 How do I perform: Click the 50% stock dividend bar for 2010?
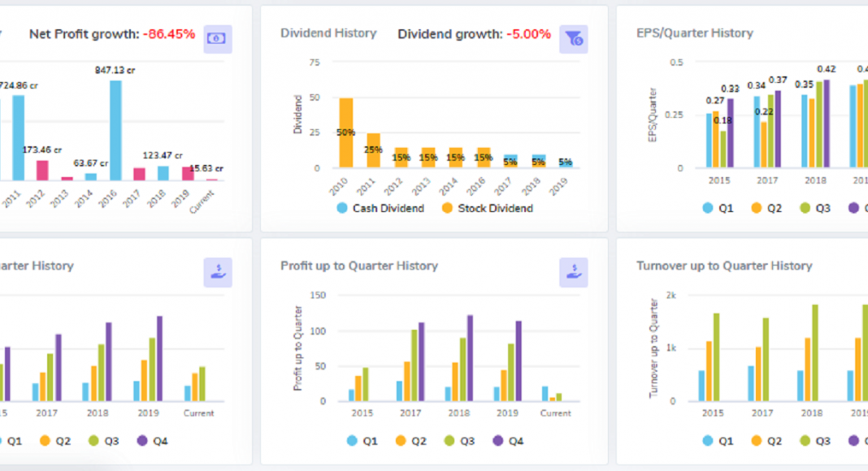tap(346, 132)
